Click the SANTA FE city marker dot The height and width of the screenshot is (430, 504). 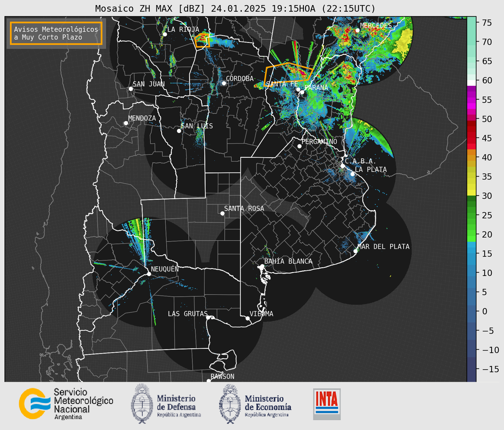coord(298,89)
